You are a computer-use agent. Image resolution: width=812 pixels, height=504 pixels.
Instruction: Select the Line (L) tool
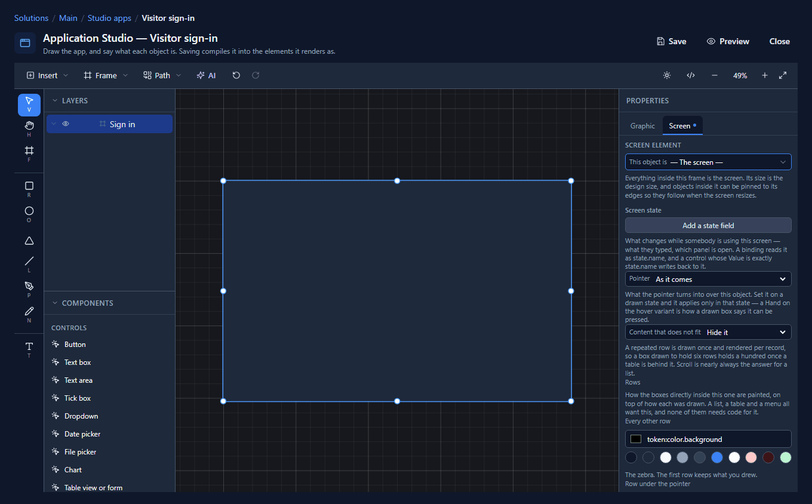pos(29,265)
